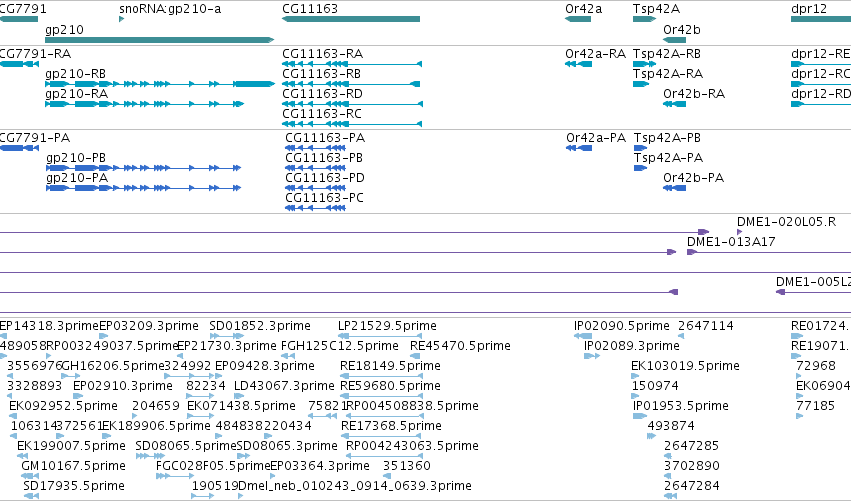This screenshot has height=501, width=851.
Task: Select the Or42b-RA transcript
Action: 675,104
